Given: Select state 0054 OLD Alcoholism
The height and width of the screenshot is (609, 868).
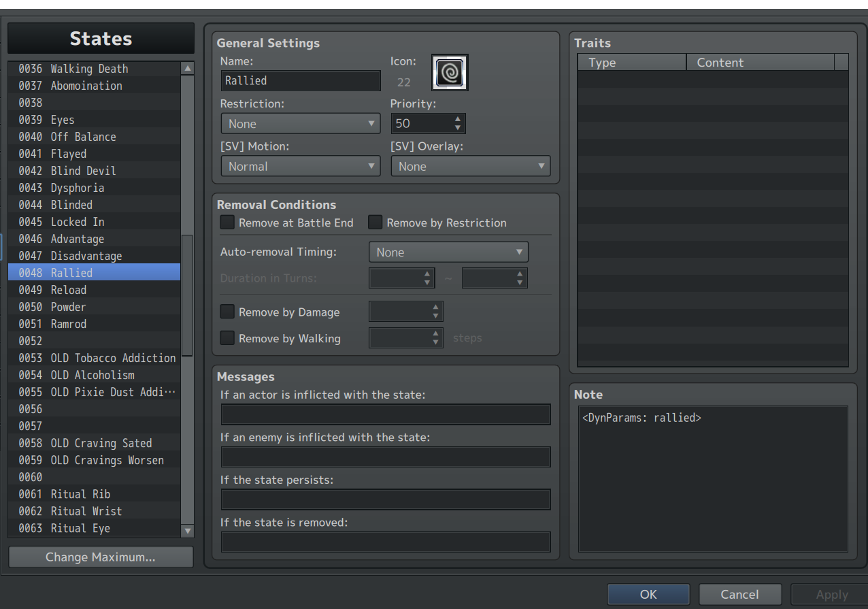Looking at the screenshot, I should tap(95, 375).
